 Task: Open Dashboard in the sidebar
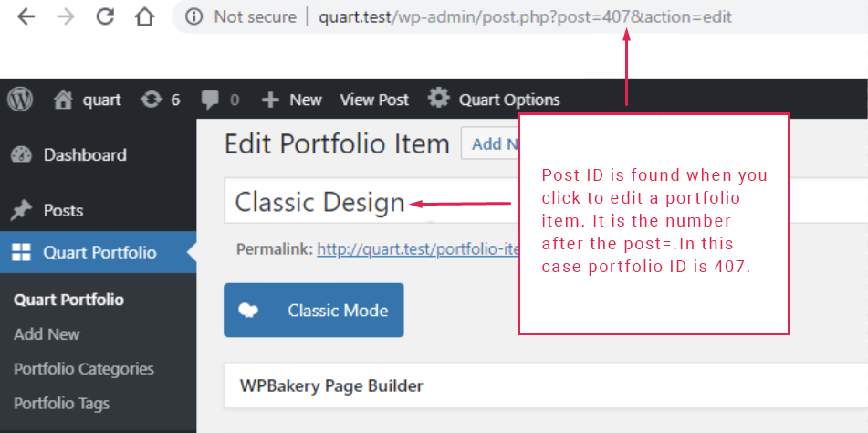point(85,155)
